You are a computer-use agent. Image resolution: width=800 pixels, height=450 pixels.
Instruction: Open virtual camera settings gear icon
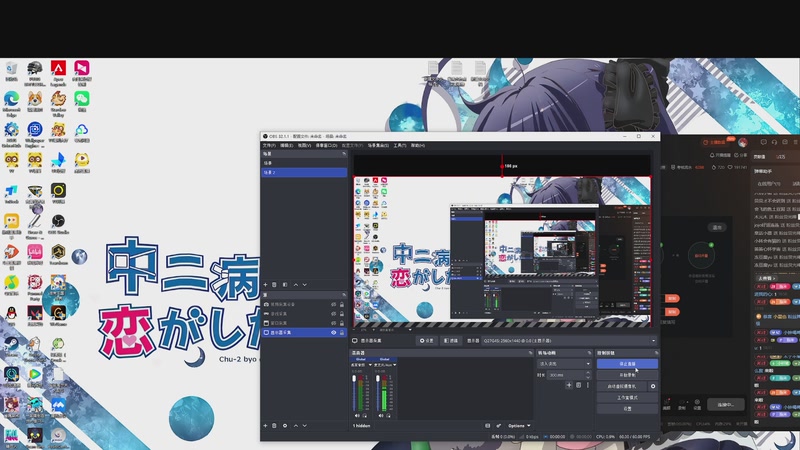653,386
